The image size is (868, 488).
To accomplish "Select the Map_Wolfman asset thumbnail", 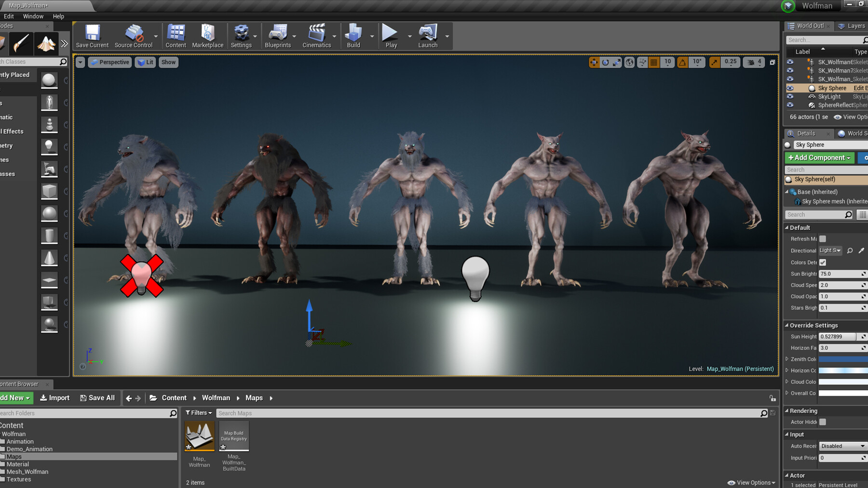I will click(x=199, y=436).
